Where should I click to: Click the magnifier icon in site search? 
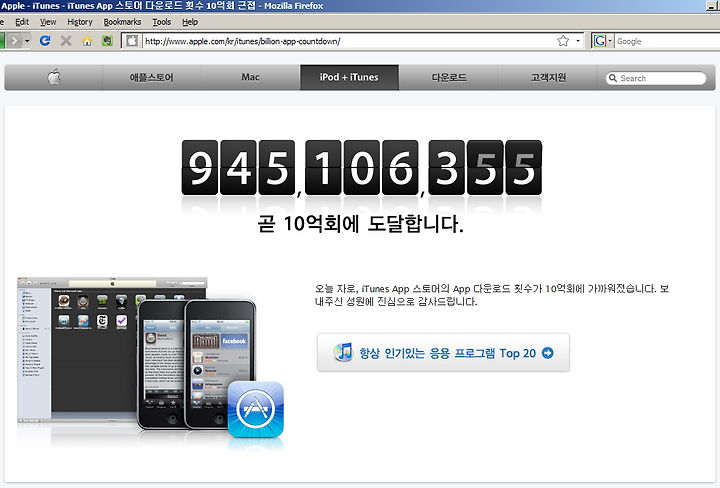pos(613,78)
